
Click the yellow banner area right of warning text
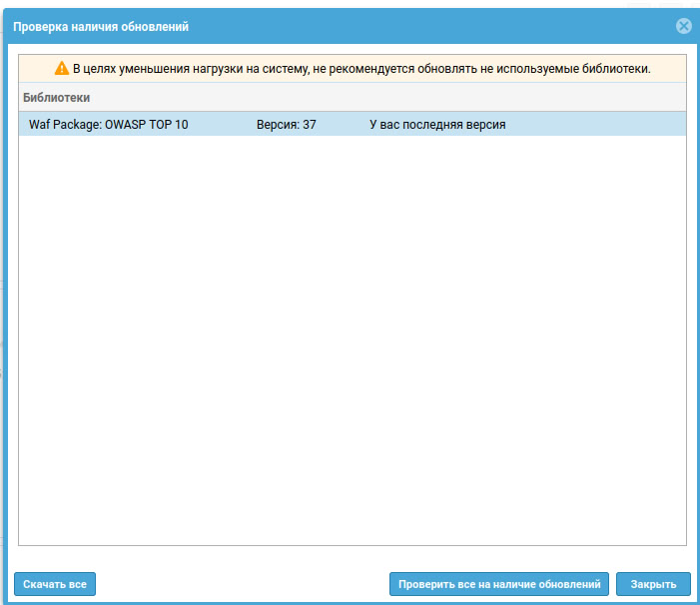point(669,69)
